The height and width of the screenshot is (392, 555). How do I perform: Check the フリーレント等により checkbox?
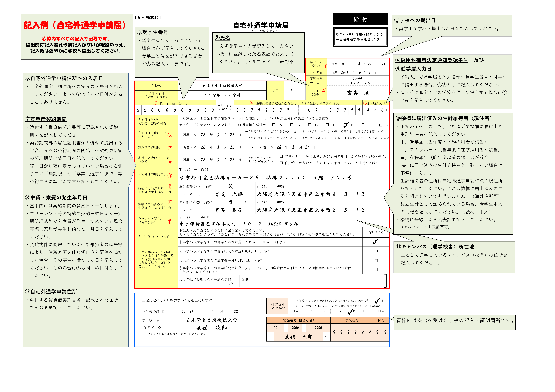pos(281,156)
